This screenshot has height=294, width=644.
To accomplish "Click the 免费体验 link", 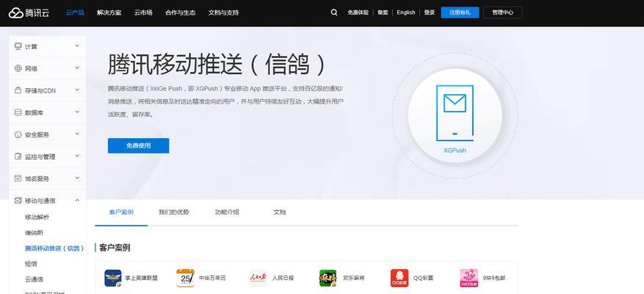I will pyautogui.click(x=358, y=12).
